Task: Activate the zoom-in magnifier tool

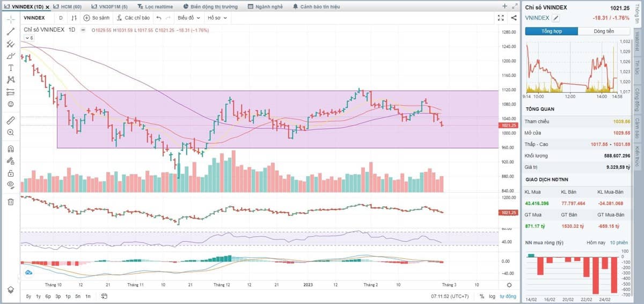Action: (x=10, y=132)
